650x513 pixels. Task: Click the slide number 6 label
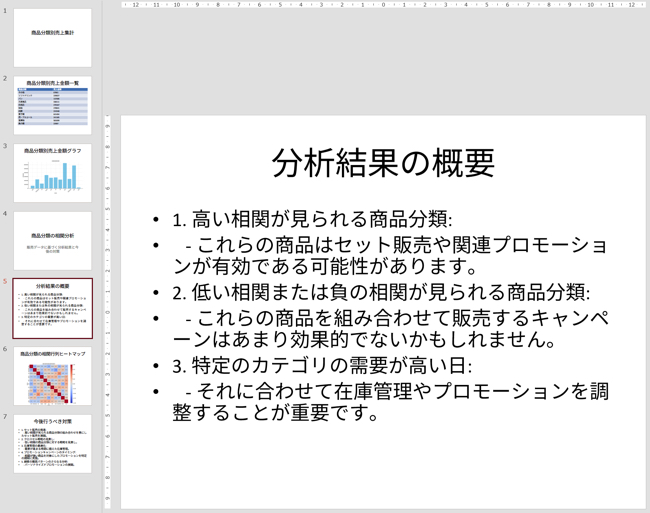pyautogui.click(x=5, y=349)
